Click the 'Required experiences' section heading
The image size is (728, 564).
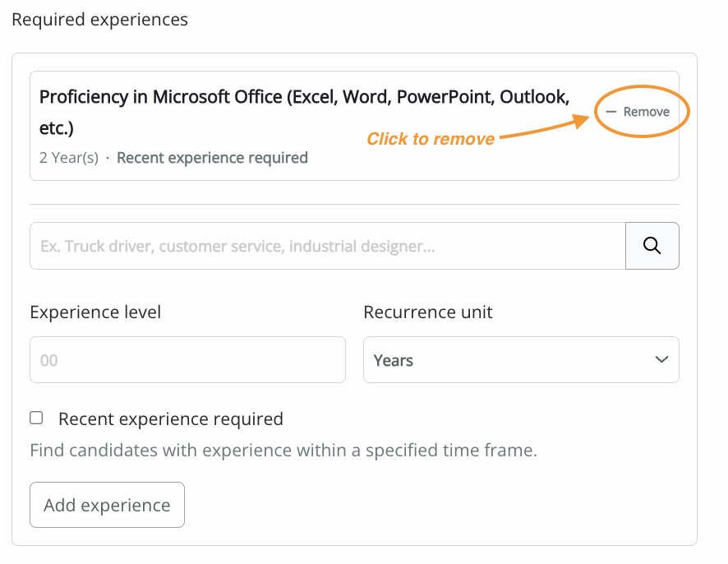click(x=99, y=20)
